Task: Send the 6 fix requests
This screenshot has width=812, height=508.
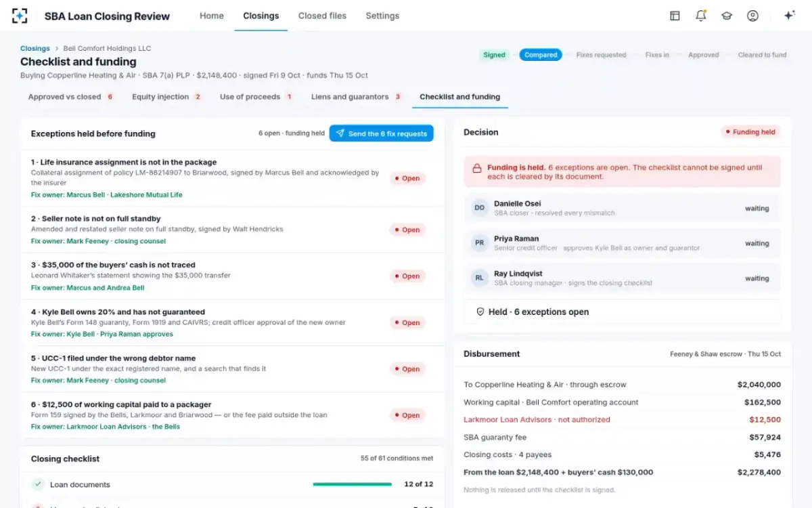Action: coord(382,133)
